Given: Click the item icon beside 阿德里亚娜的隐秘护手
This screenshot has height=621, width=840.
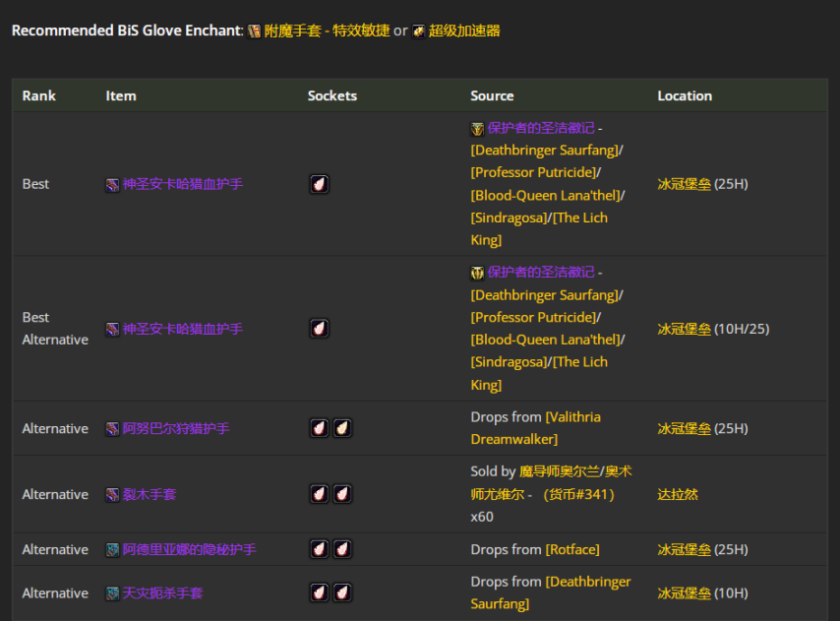Looking at the screenshot, I should pos(112,550).
